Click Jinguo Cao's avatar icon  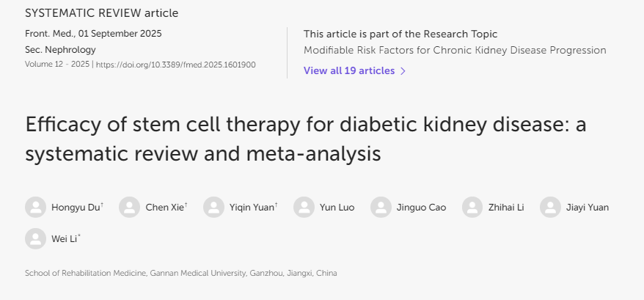[381, 207]
